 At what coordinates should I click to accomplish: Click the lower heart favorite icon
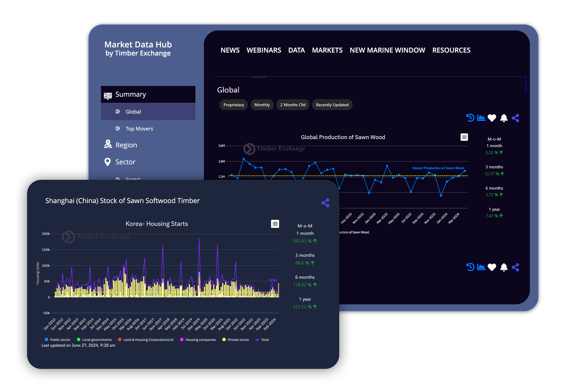coord(492,267)
